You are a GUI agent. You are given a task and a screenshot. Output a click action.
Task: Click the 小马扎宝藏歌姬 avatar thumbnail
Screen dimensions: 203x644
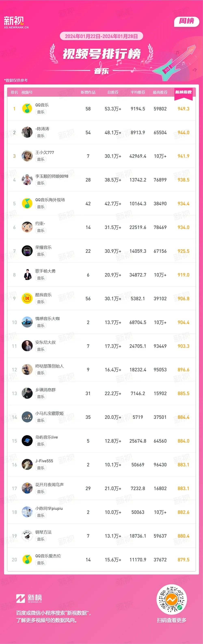(27, 417)
